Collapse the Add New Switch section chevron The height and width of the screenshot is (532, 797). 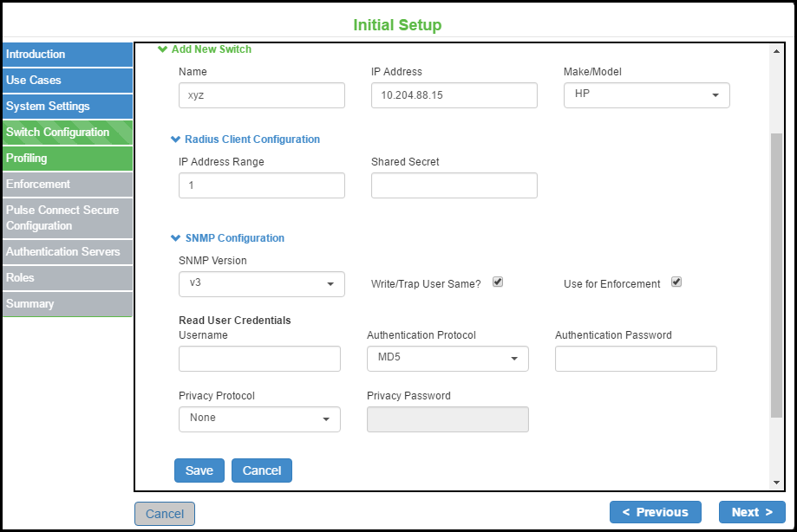(x=162, y=49)
